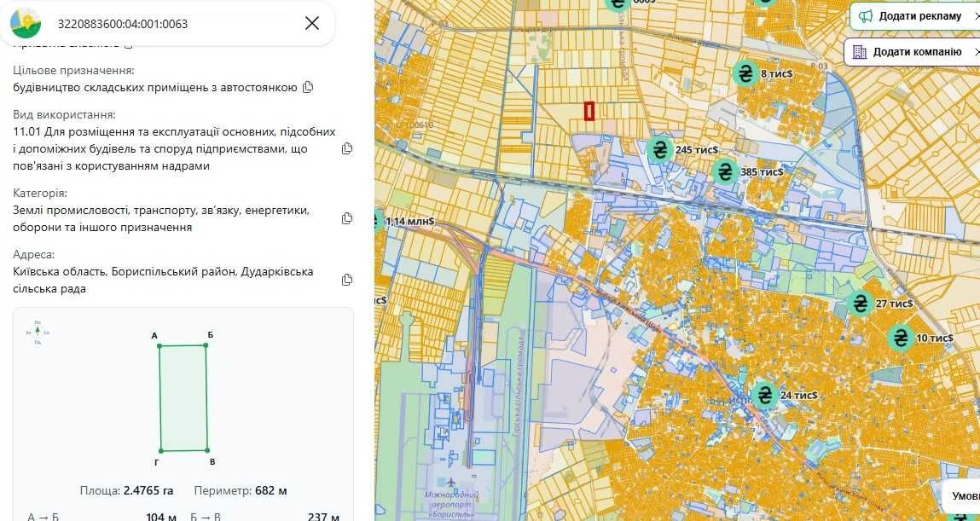Click the partially visible 'Умов' button
980x521 pixels.
click(x=962, y=495)
